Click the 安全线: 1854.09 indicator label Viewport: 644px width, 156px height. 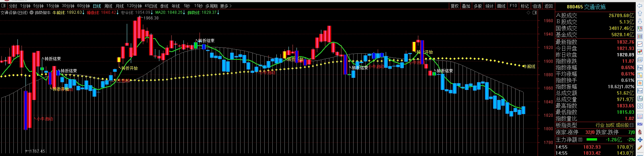[x=137, y=12]
